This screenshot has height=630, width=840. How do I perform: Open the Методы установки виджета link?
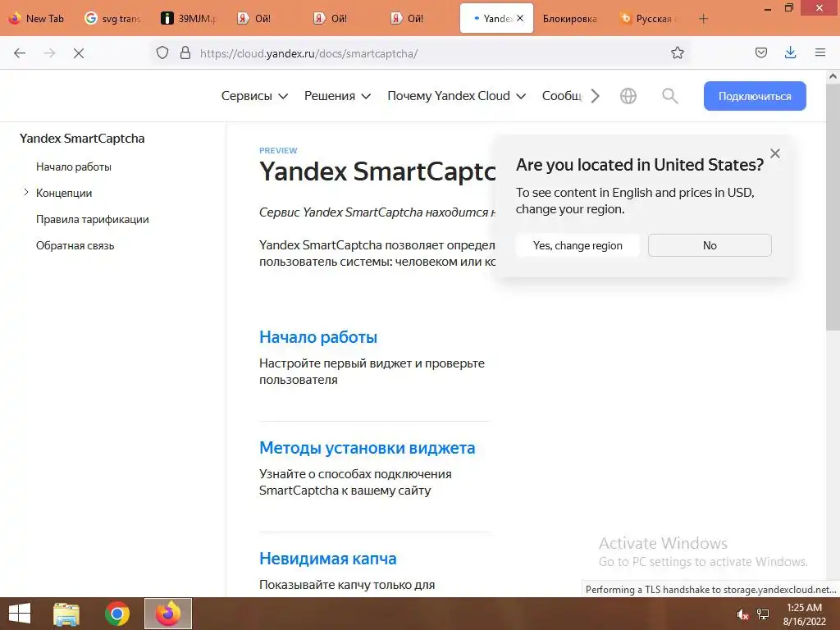coord(367,447)
